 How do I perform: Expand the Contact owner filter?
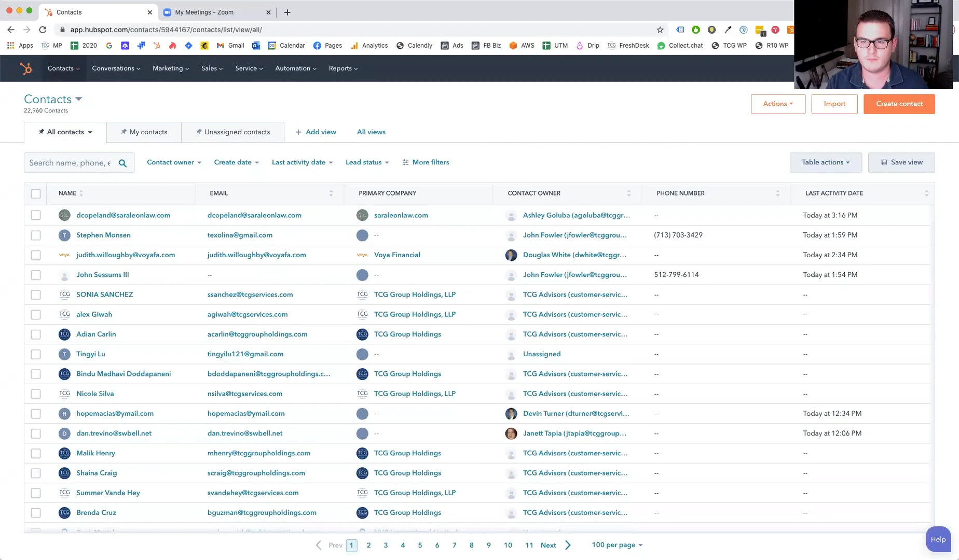point(174,162)
